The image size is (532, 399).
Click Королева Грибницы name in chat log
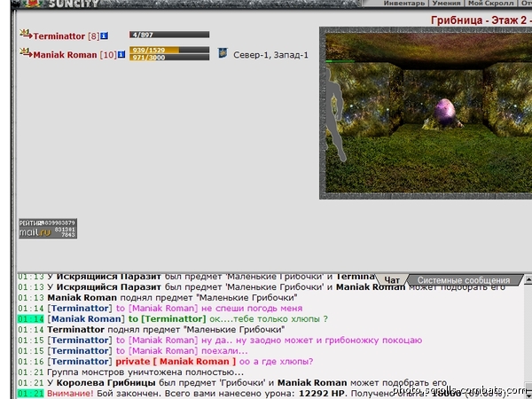point(106,383)
